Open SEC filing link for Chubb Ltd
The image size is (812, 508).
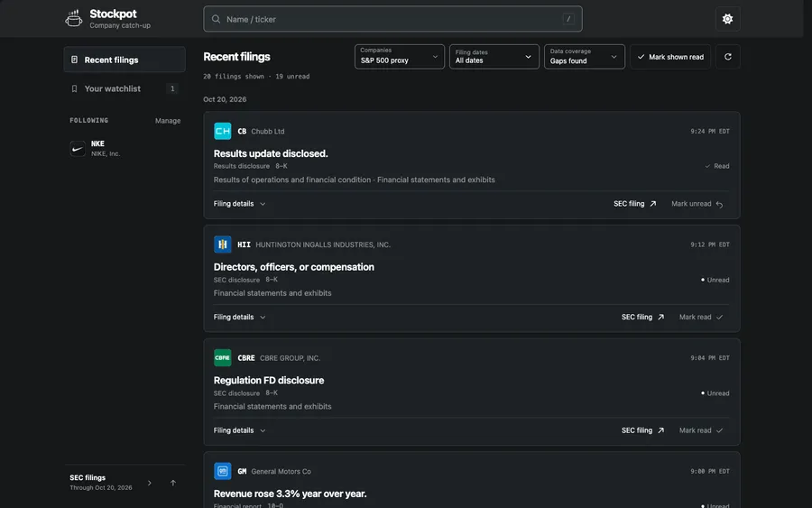635,204
